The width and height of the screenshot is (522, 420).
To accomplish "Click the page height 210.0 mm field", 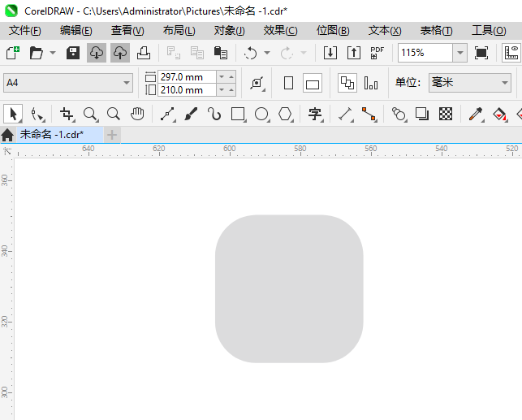I will pyautogui.click(x=187, y=90).
